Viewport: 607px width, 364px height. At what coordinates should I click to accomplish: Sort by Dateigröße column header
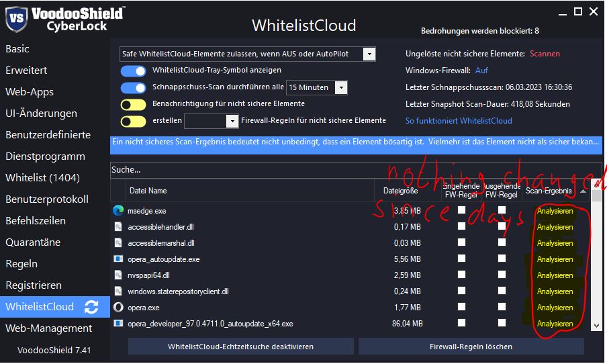tap(401, 191)
